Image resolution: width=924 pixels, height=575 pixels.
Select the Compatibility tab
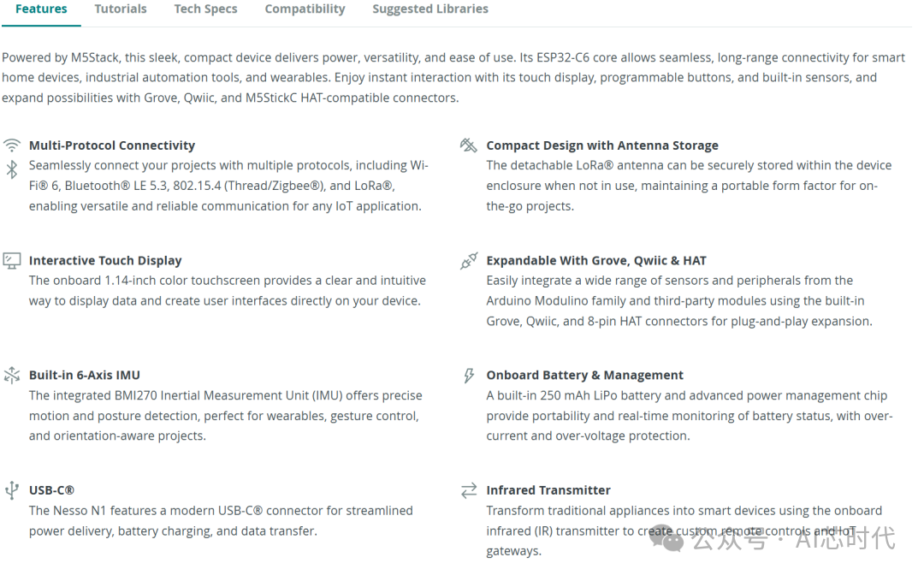[305, 9]
